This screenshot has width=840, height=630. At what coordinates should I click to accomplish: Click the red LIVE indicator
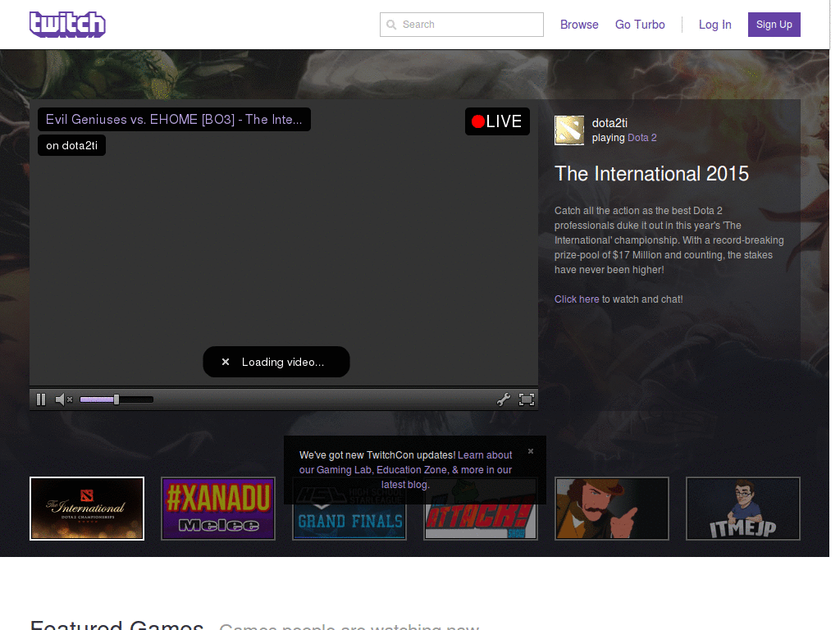[497, 121]
